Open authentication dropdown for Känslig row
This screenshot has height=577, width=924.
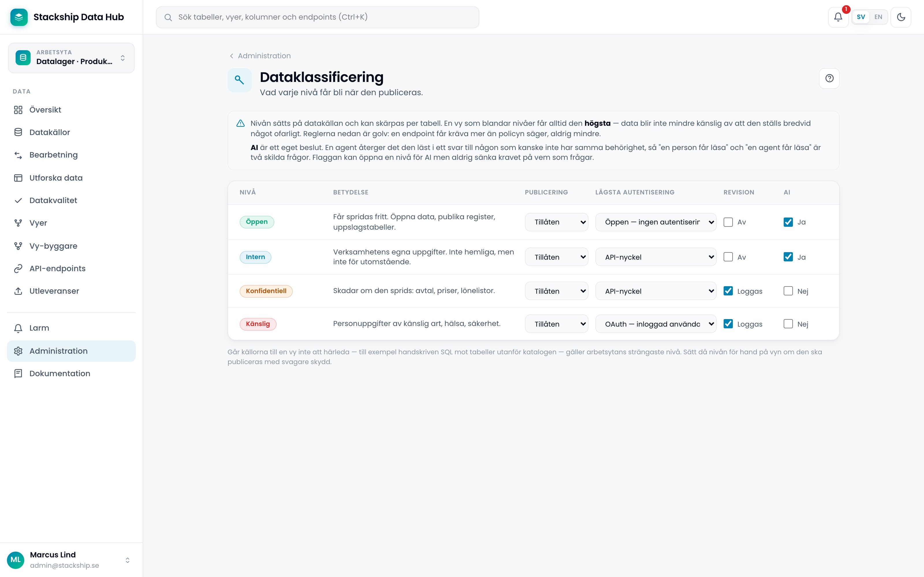(655, 324)
